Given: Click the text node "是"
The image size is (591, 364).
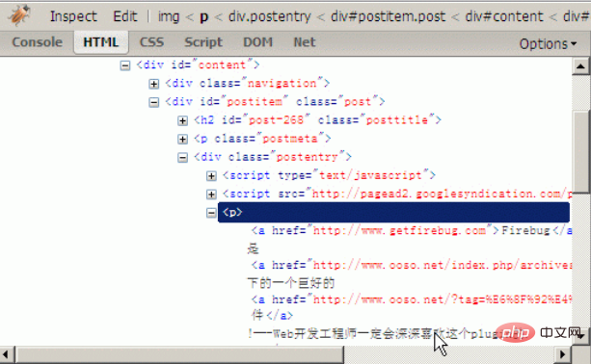Looking at the screenshot, I should (253, 248).
